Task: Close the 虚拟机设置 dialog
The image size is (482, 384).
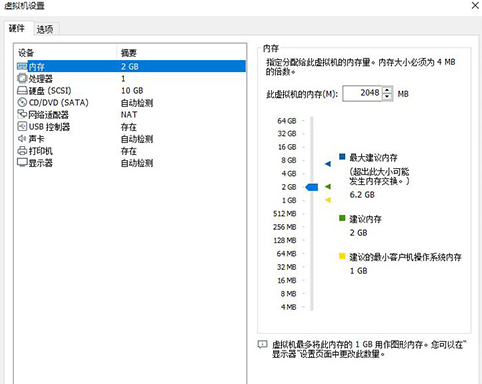Action: pyautogui.click(x=475, y=6)
